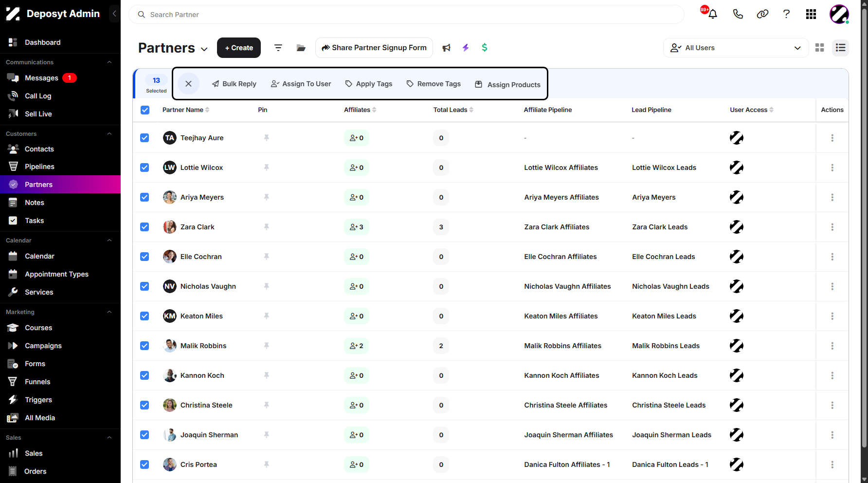Expand the Partners title dropdown
Screen dimensions: 868x483
[204, 49]
